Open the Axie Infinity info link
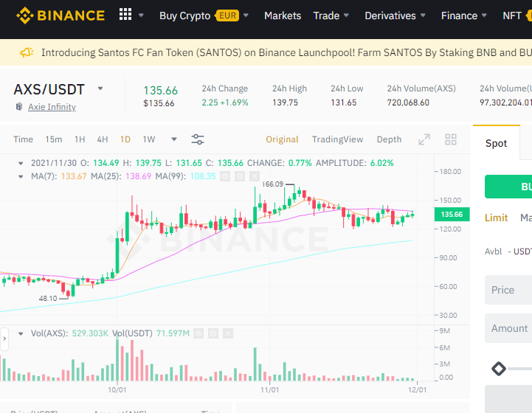Image resolution: width=532 pixels, height=413 pixels. click(x=52, y=107)
